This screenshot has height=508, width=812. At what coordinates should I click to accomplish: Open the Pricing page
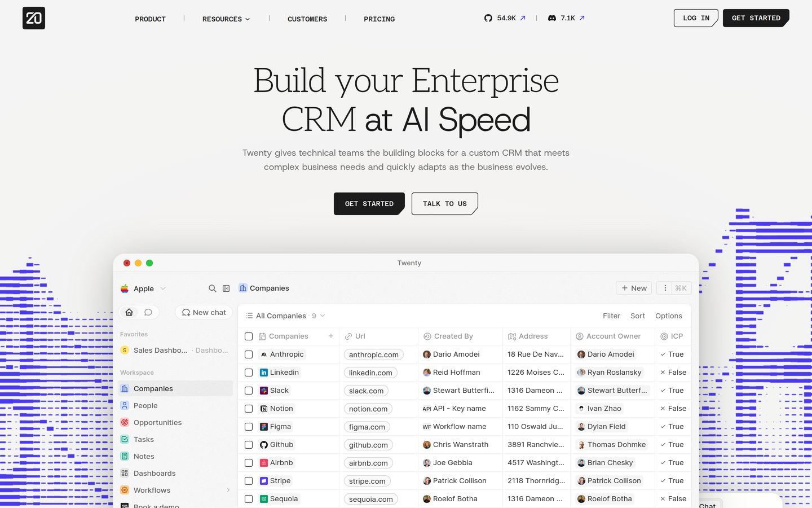pyautogui.click(x=379, y=19)
